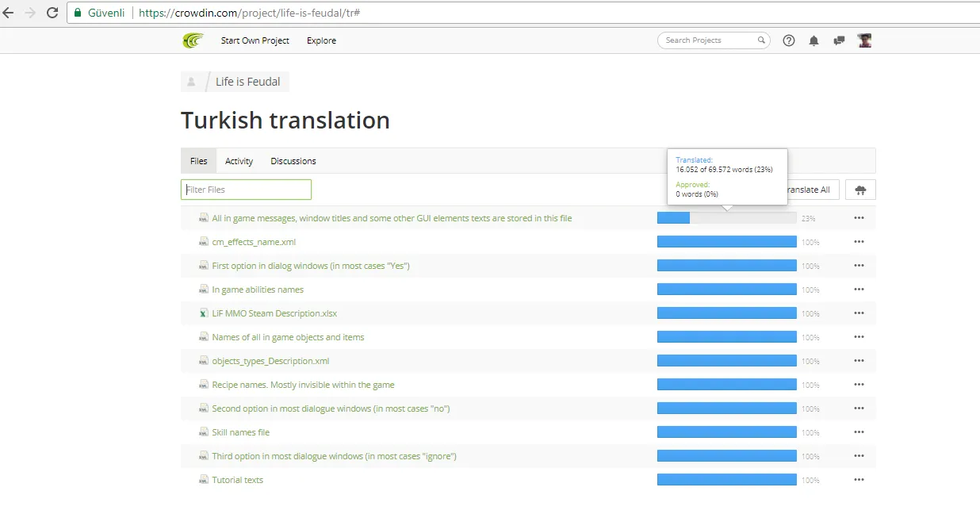The width and height of the screenshot is (980, 514).
Task: Switch to the Files tab
Action: coord(198,161)
